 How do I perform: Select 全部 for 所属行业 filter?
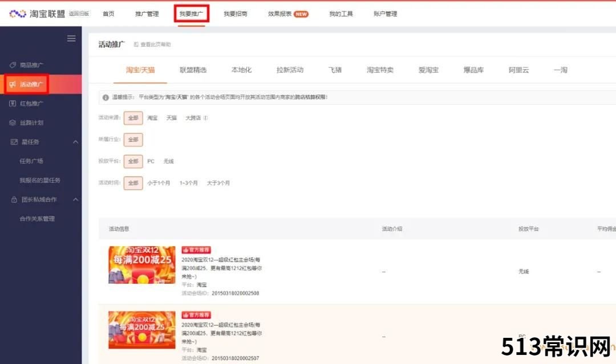pyautogui.click(x=133, y=139)
